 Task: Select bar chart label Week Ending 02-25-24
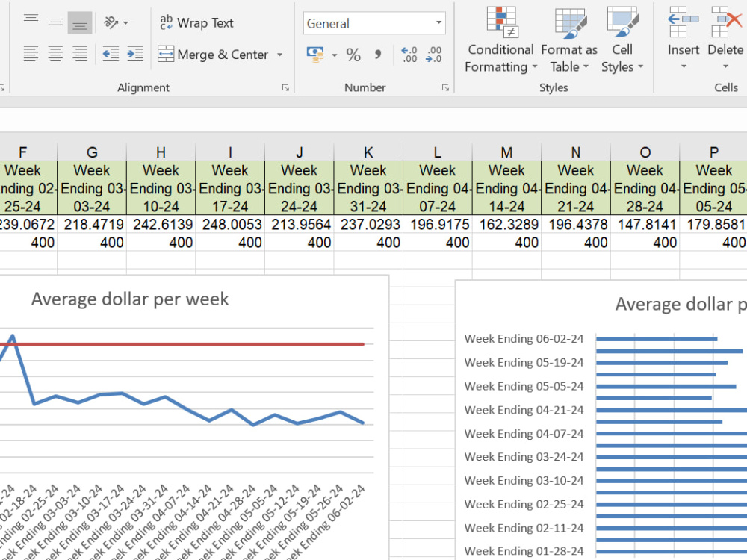(524, 504)
